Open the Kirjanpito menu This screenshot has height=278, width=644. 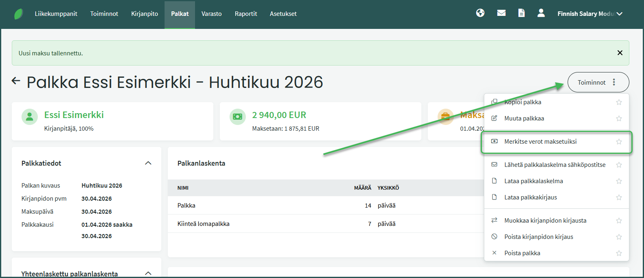click(x=144, y=14)
